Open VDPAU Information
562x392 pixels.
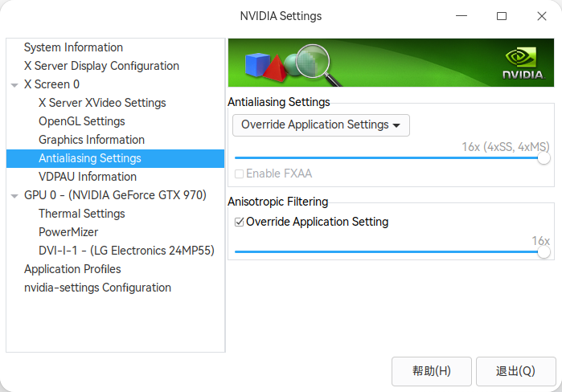(x=88, y=177)
